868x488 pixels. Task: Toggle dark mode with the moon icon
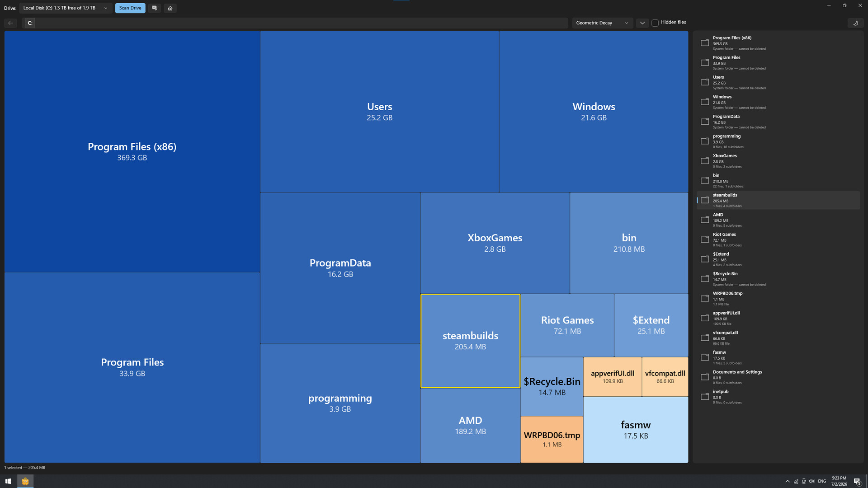pos(855,23)
